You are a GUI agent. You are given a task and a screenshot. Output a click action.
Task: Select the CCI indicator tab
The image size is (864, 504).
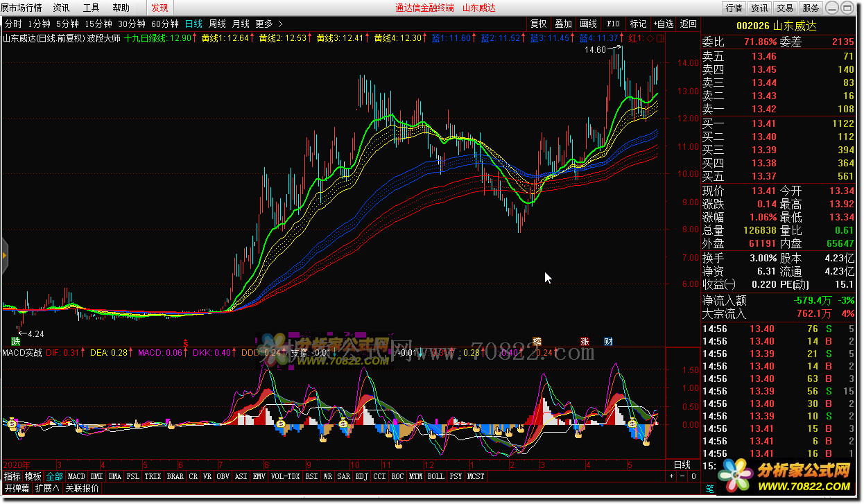379,476
